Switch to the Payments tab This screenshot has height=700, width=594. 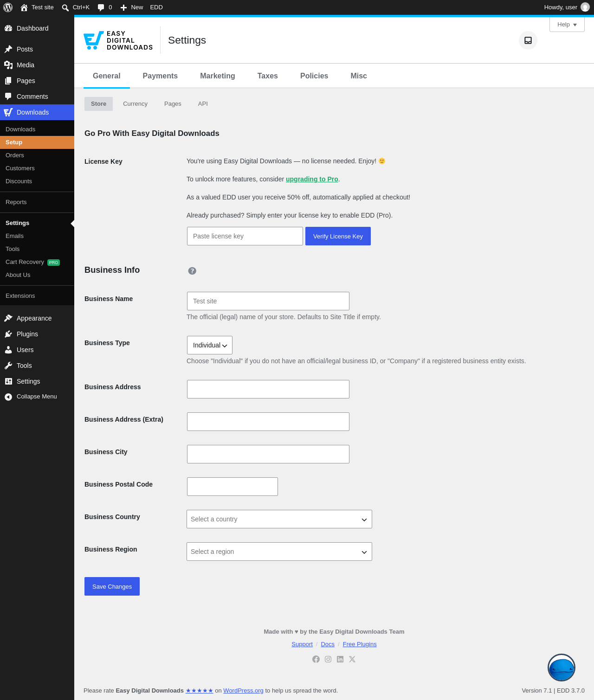tap(160, 76)
